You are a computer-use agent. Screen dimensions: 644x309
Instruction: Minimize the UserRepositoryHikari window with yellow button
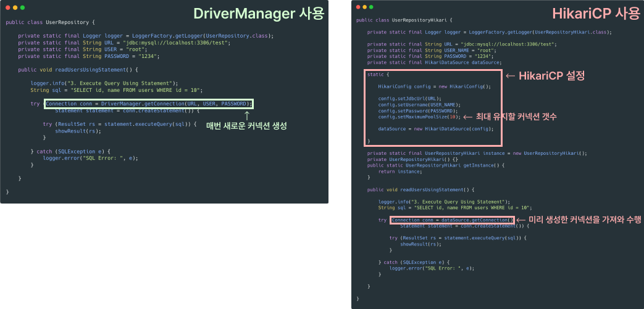coord(365,7)
